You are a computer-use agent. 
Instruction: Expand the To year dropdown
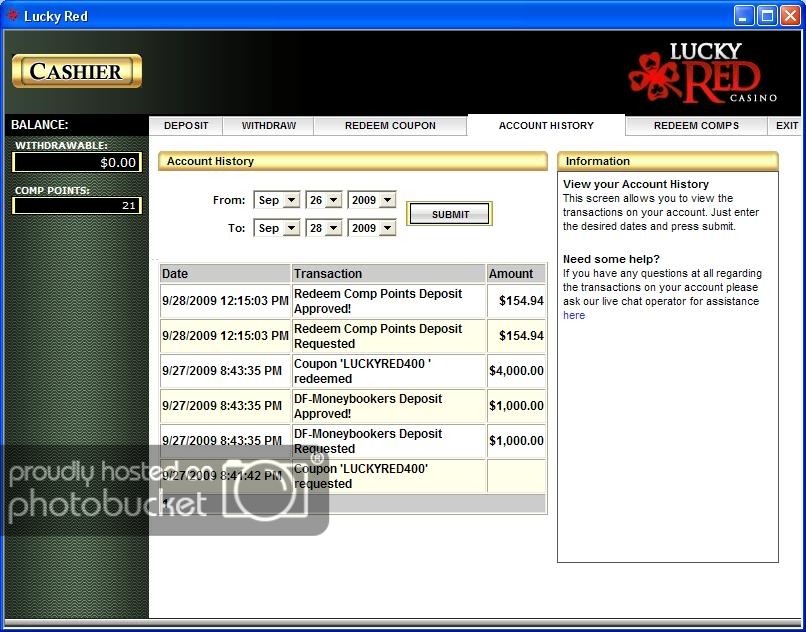388,228
